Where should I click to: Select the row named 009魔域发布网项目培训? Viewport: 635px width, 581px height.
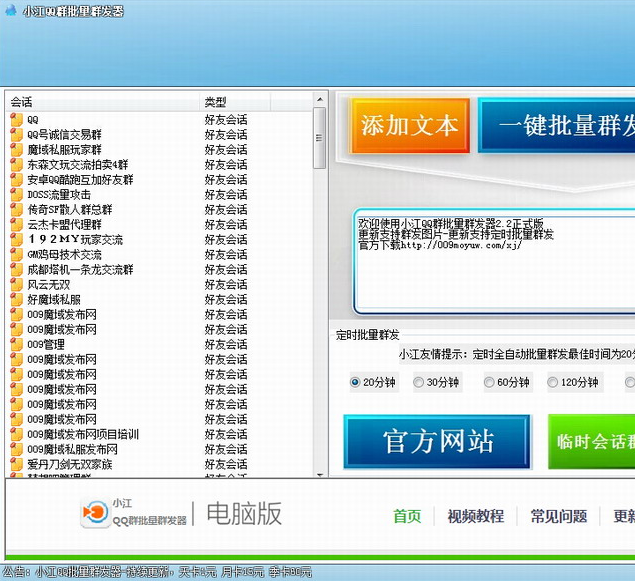(83, 434)
